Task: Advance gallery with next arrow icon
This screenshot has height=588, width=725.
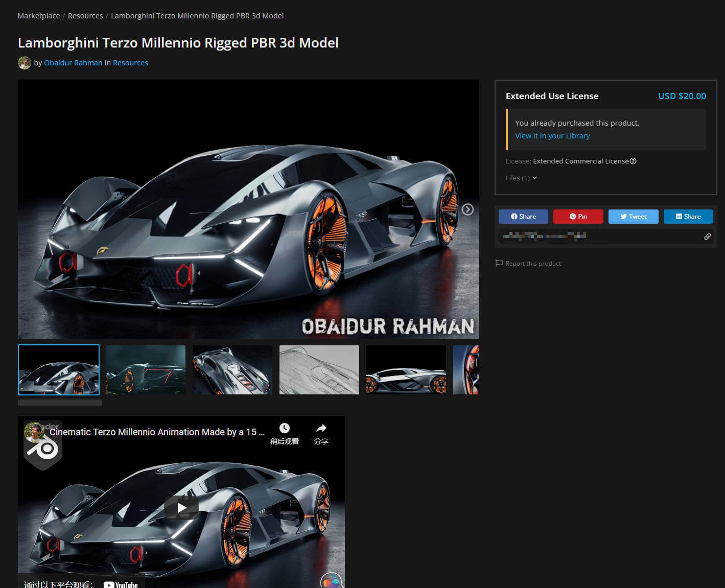Action: 467,209
